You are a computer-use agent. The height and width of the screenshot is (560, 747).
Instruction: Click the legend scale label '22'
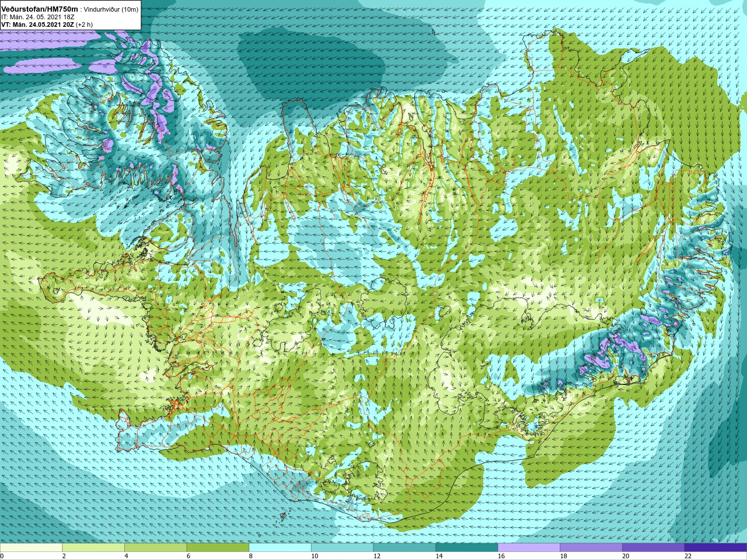coord(688,556)
